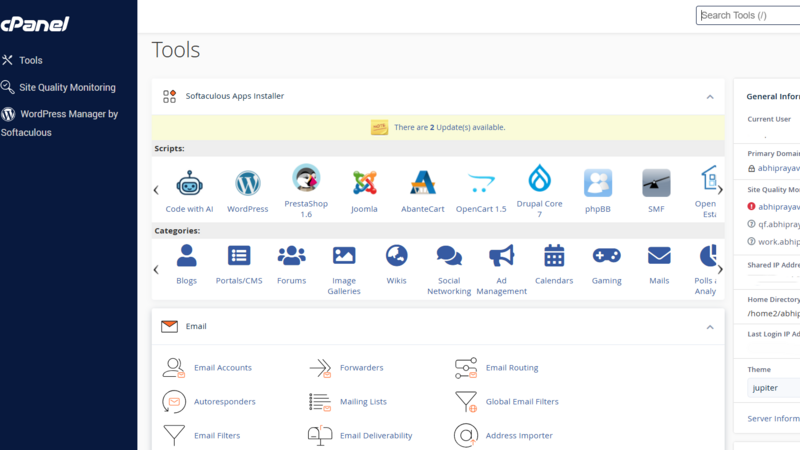Focus the Search Tools input field
The width and height of the screenshot is (800, 450).
coord(748,15)
